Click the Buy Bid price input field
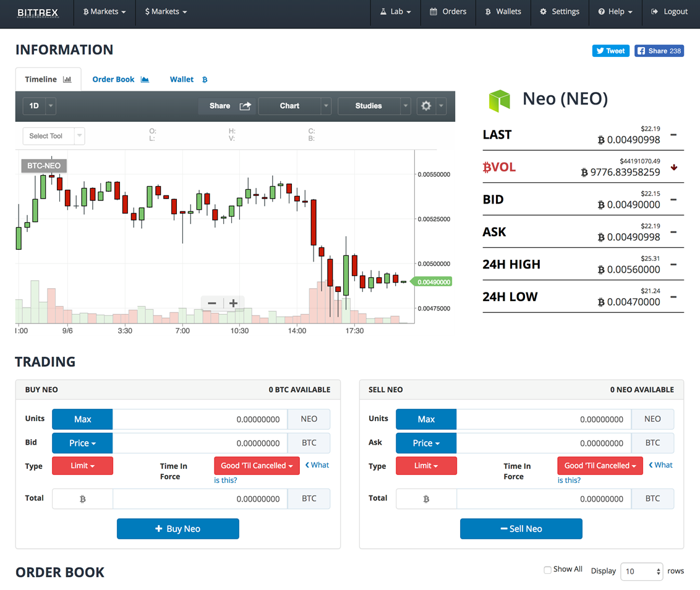 click(200, 443)
